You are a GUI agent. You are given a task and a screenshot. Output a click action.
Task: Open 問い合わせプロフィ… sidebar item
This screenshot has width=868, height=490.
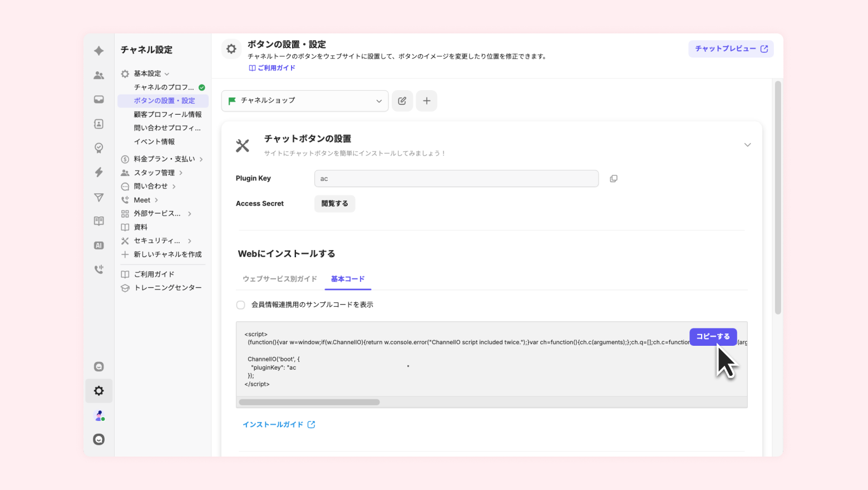(167, 128)
